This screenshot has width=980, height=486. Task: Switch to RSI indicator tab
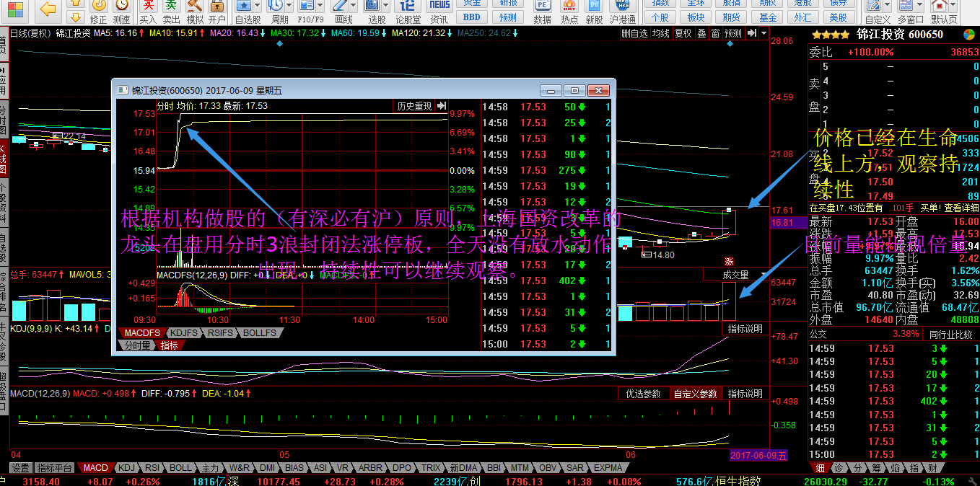click(152, 468)
